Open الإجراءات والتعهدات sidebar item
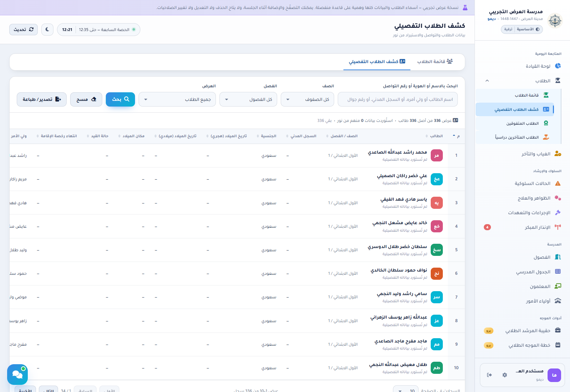570x392 pixels. [x=522, y=213]
